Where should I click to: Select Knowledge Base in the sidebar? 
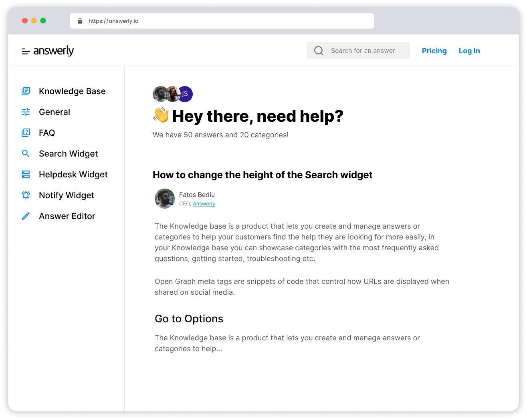point(72,91)
